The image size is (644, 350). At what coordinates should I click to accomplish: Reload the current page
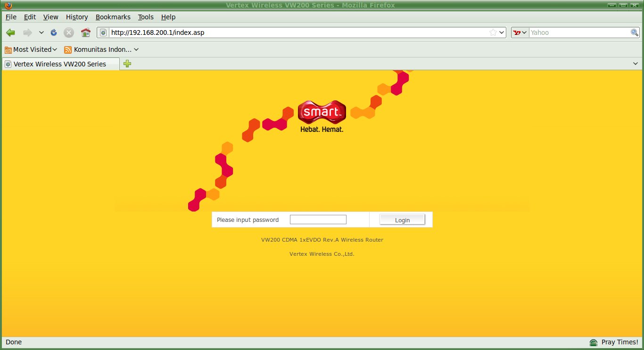pyautogui.click(x=54, y=33)
